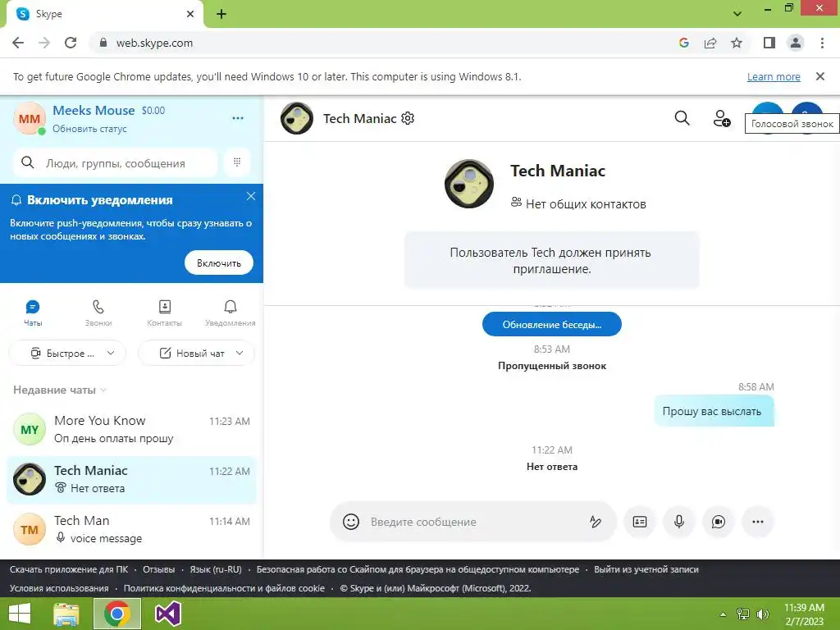The image size is (840, 630).
Task: Click Обновить статус under Meeks Mouse
Action: [x=89, y=129]
